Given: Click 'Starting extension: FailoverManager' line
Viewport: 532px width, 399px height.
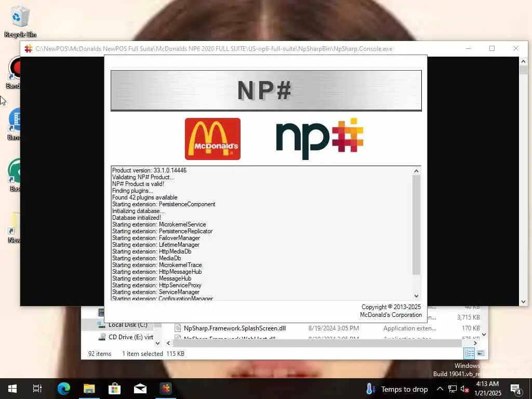Looking at the screenshot, I should click(x=156, y=238).
